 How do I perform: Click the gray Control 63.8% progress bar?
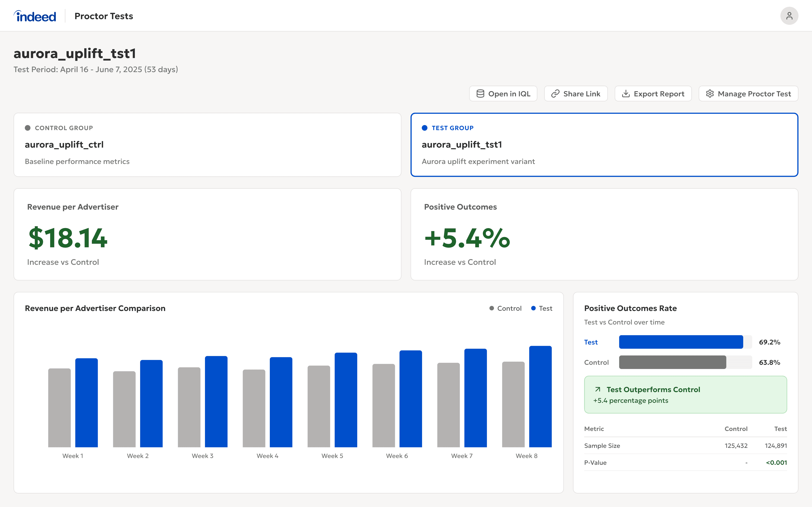[672, 362]
